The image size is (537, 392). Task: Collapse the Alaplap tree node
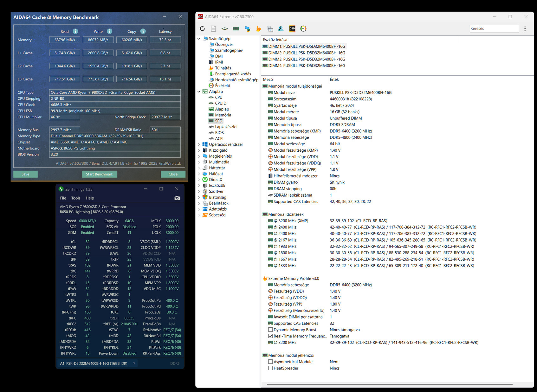point(199,92)
